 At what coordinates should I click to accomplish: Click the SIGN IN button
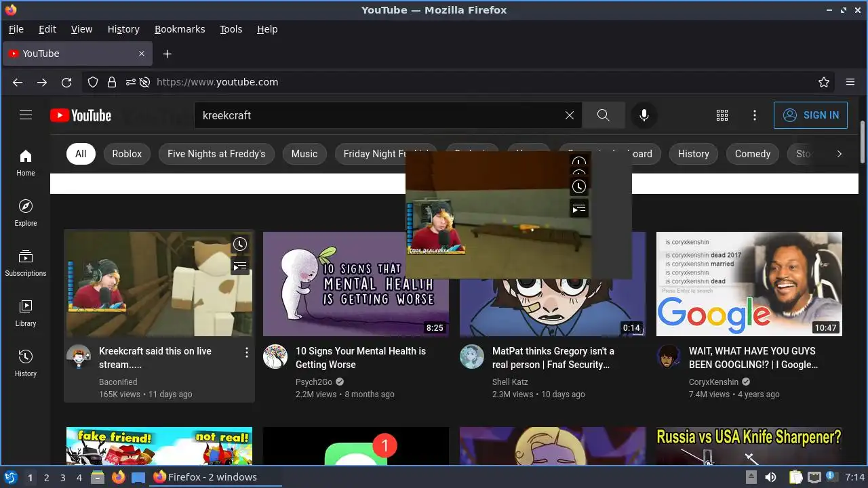(810, 115)
